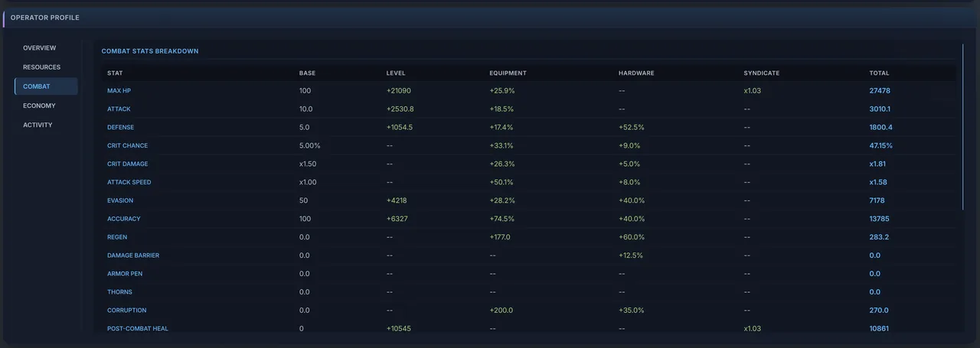Select the DEFENSE stat row label
Image resolution: width=980 pixels, height=348 pixels.
tap(120, 127)
